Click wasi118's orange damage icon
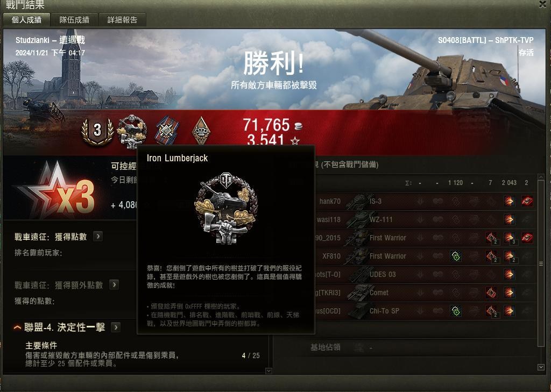Screen dimensions: 551x392 [x=509, y=219]
